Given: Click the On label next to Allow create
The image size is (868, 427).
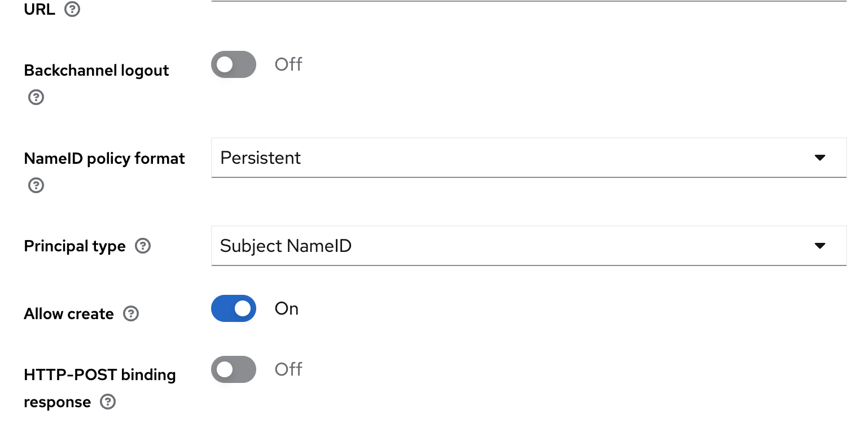Looking at the screenshot, I should [286, 308].
